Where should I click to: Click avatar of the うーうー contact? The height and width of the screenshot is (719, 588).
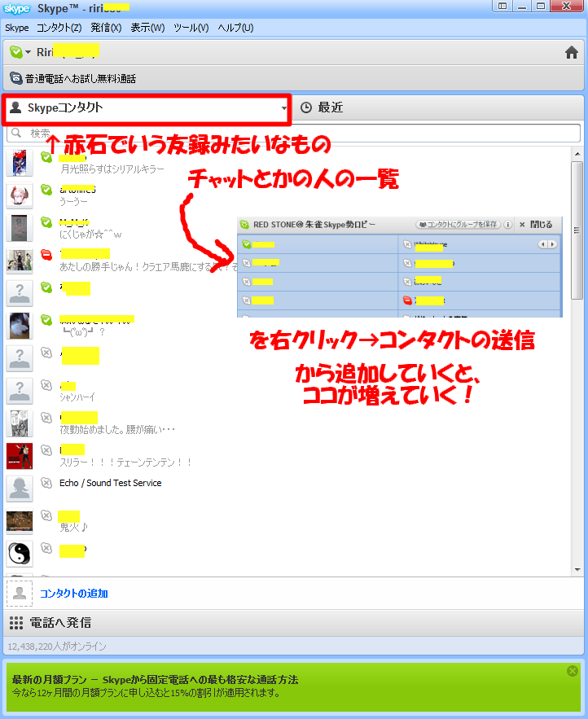point(20,195)
